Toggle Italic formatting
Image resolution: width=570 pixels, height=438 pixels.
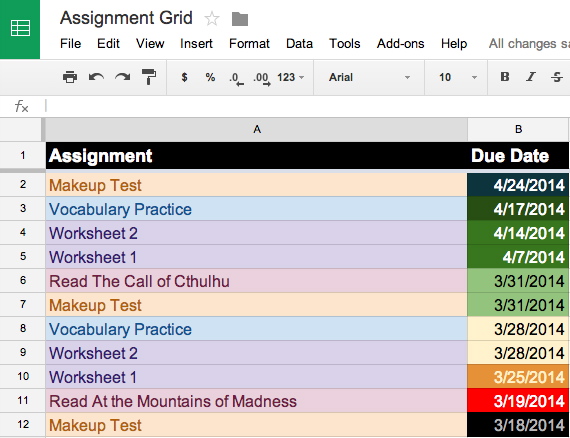[531, 77]
